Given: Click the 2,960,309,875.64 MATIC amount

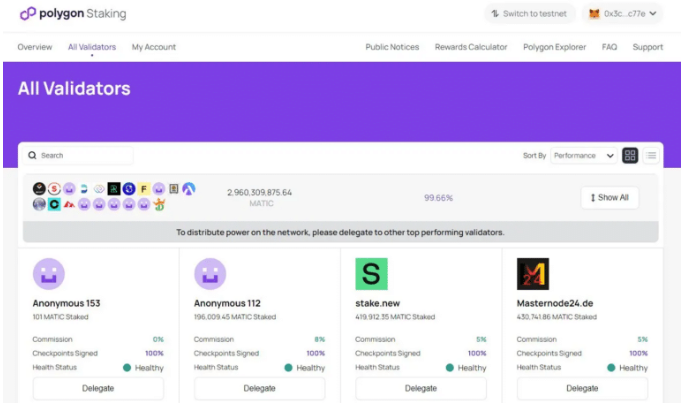Looking at the screenshot, I should pyautogui.click(x=260, y=193).
